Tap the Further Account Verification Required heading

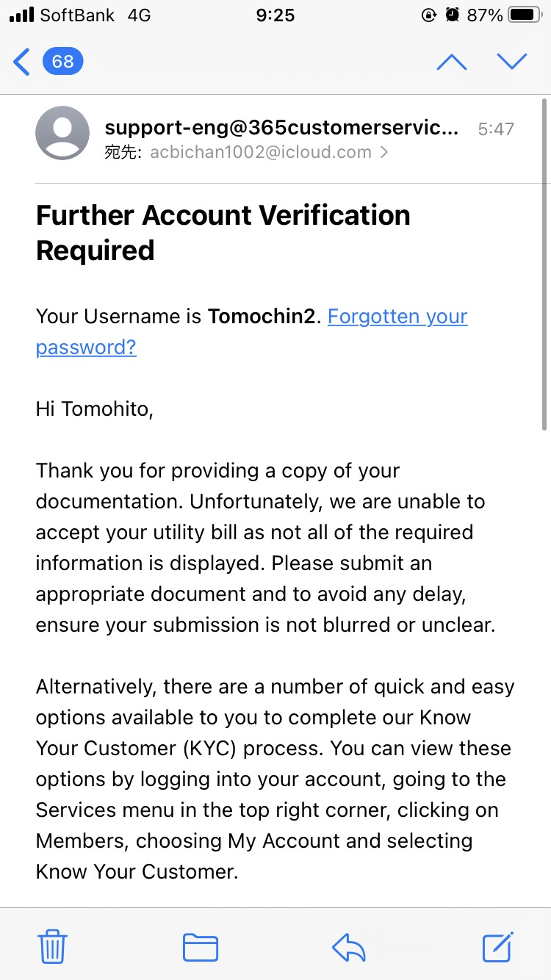pos(223,233)
